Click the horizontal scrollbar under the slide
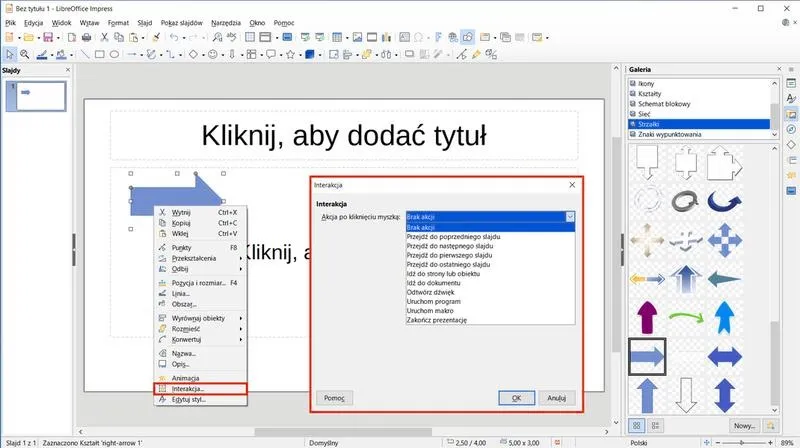The width and height of the screenshot is (800, 448). coord(343,432)
